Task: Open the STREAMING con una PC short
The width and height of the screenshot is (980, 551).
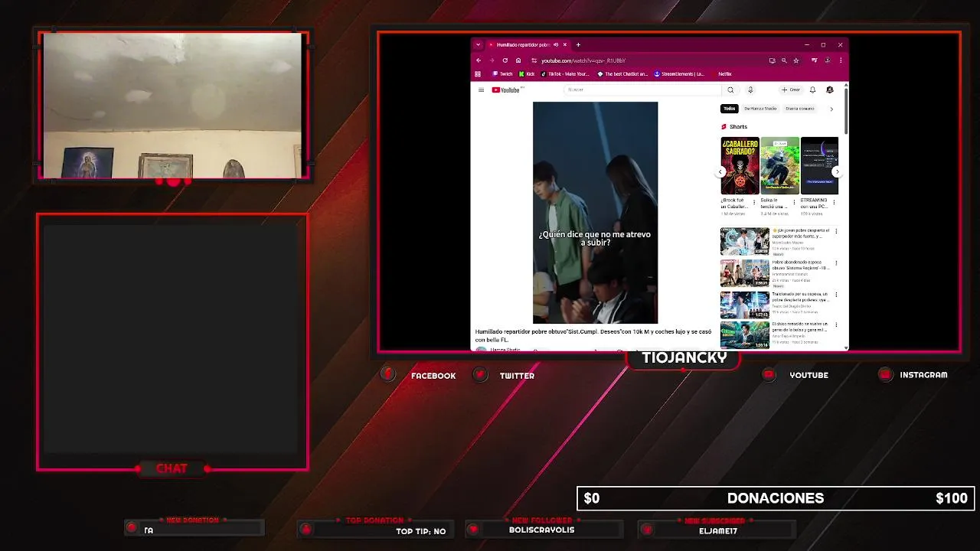Action: 819,165
